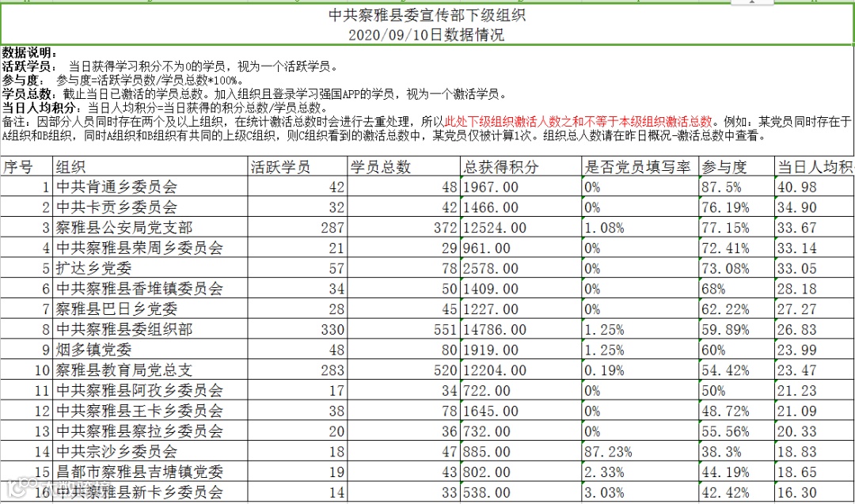
Task: Click the participation value 55.56%
Action: 737,431
